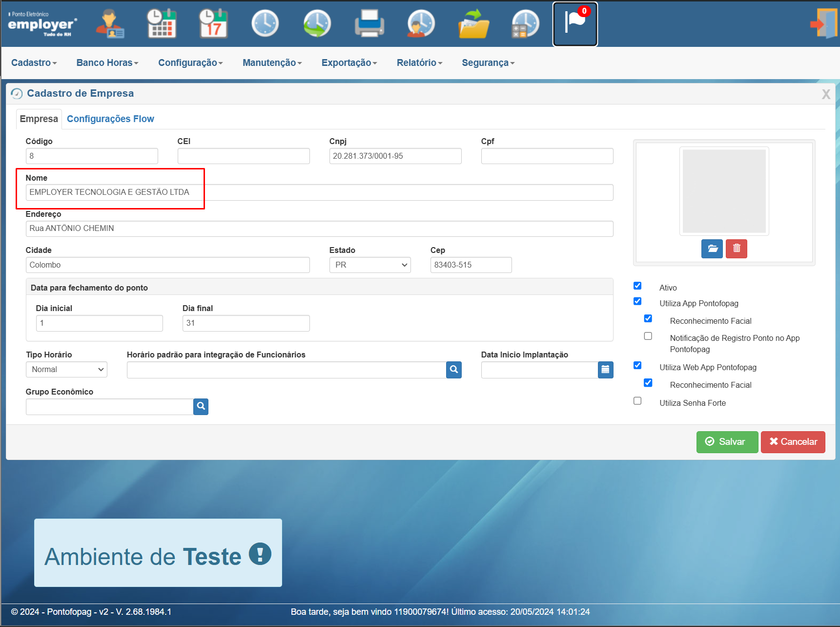840x627 pixels.
Task: Click the company logo image placeholder
Action: [x=724, y=191]
